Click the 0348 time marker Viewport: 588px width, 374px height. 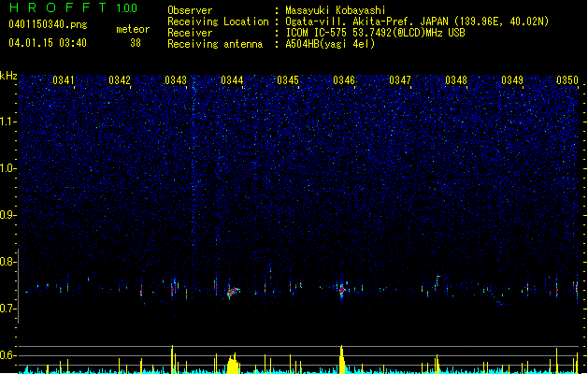pyautogui.click(x=456, y=80)
